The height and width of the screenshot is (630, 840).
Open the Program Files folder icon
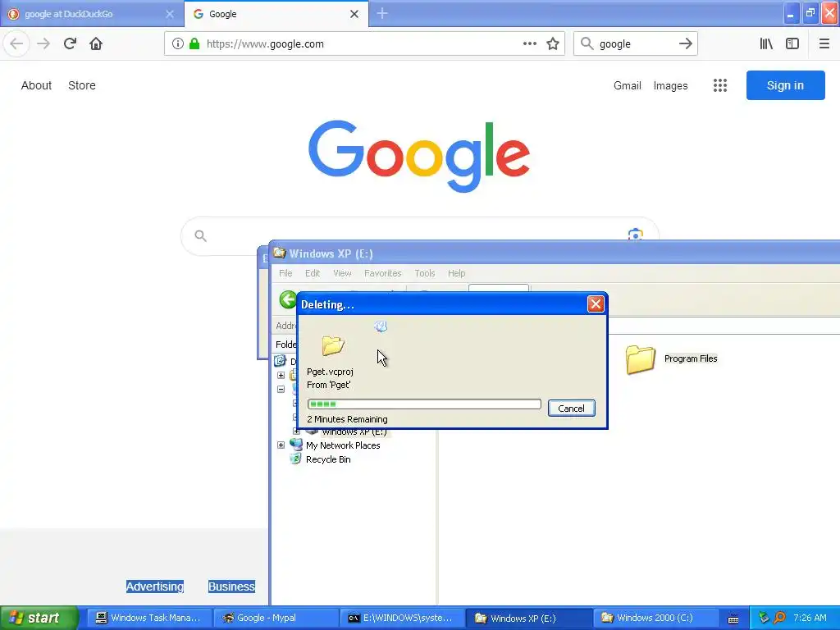640,359
